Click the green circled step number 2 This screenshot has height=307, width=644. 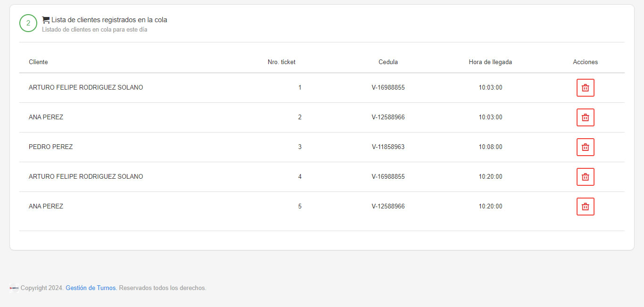pos(28,23)
